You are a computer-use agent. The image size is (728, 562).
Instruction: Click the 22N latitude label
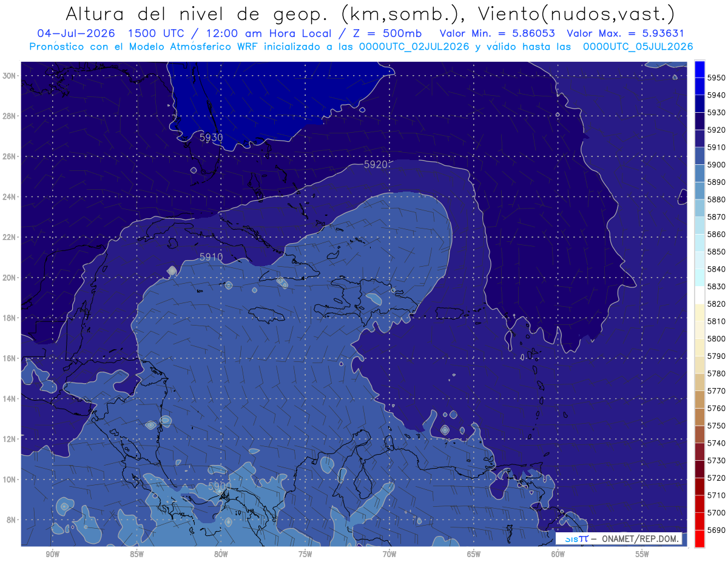coord(10,237)
